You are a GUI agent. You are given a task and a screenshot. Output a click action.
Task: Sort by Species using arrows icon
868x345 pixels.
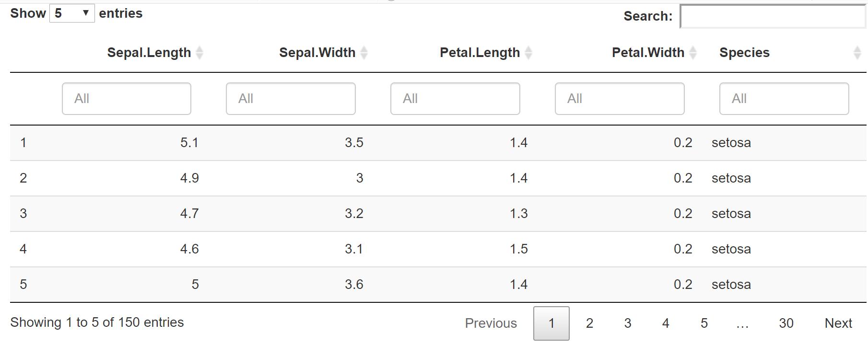[857, 53]
